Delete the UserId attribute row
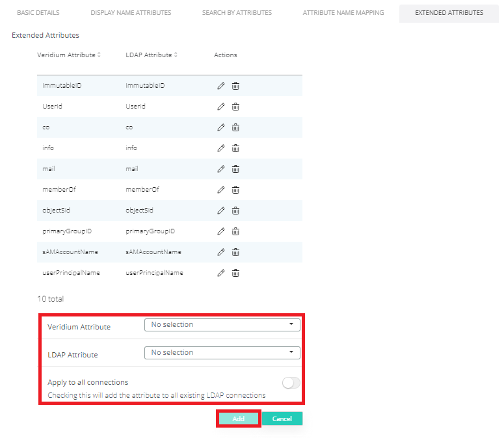The width and height of the screenshot is (504, 438). [x=236, y=107]
